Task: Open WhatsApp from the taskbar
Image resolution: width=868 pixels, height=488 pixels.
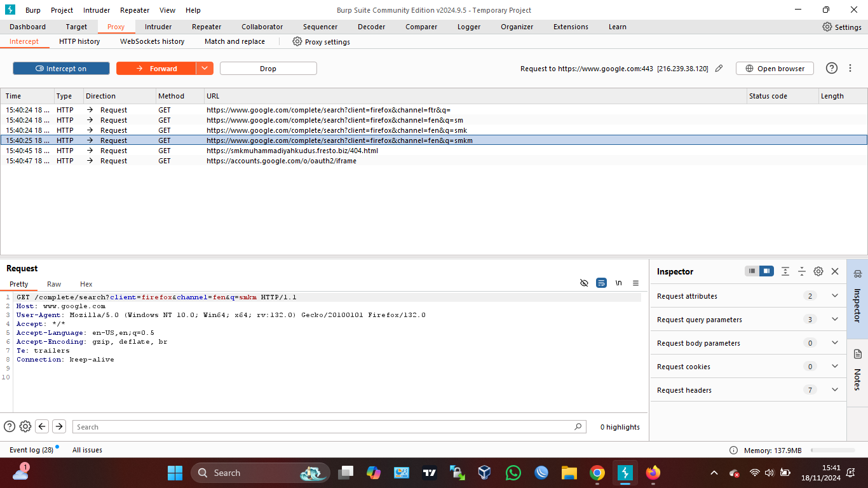Action: click(513, 473)
